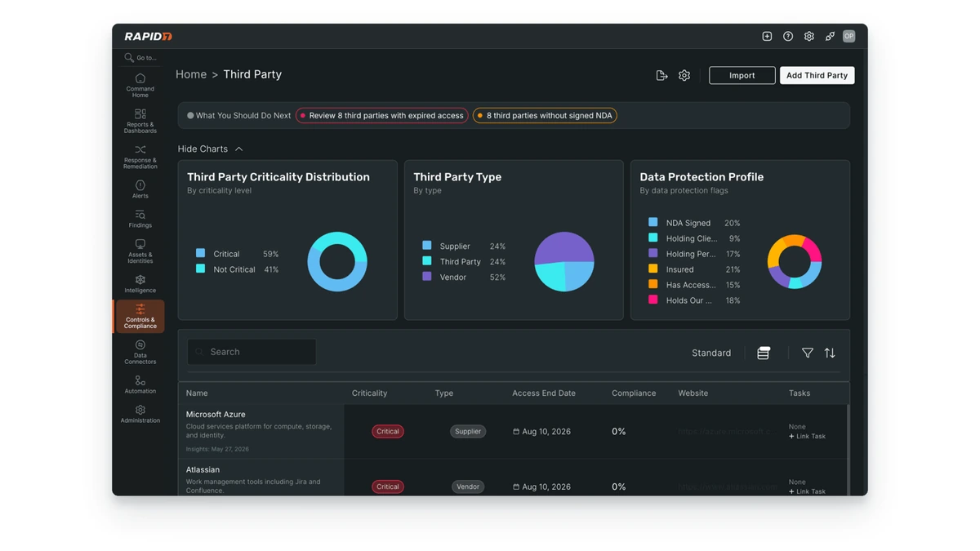The height and width of the screenshot is (551, 980).
Task: Open the Administration section
Action: [140, 414]
